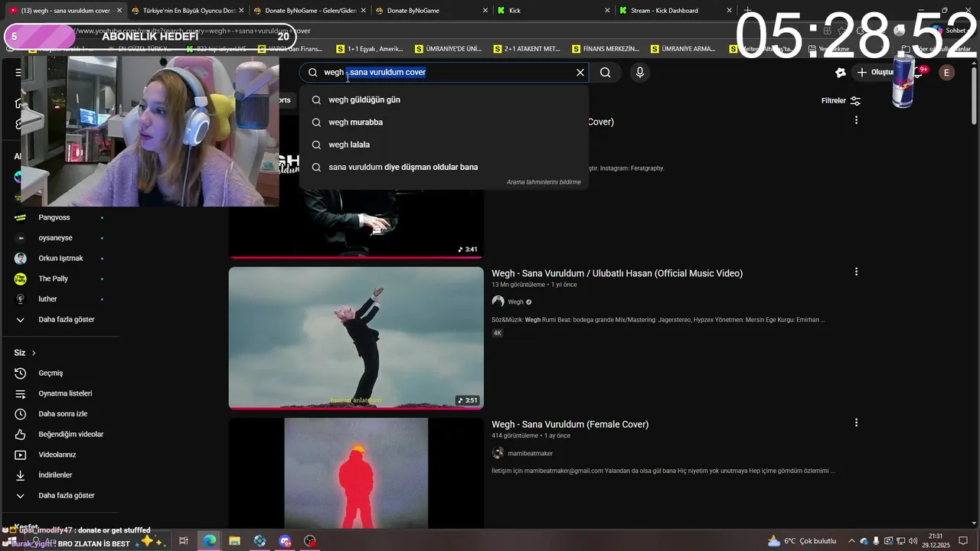Click the YouTube search magnifier button
The image size is (980, 551).
[x=606, y=73]
